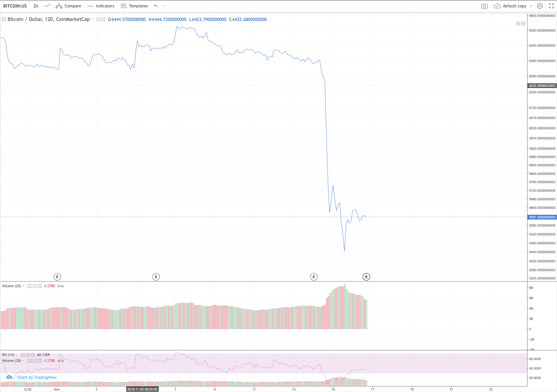Image resolution: width=557 pixels, height=392 pixels.
Task: Click the Low value 6423.7900000000
Action: pos(209,19)
